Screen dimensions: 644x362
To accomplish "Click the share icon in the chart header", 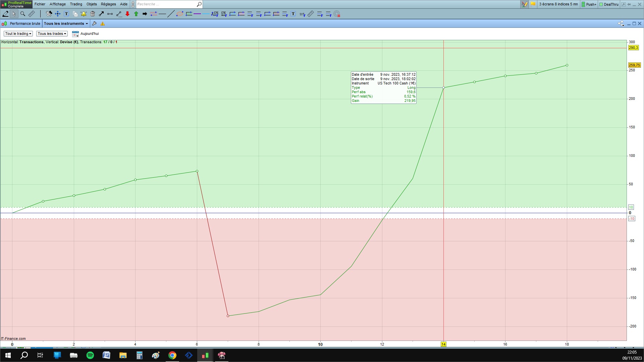I will [x=621, y=23].
